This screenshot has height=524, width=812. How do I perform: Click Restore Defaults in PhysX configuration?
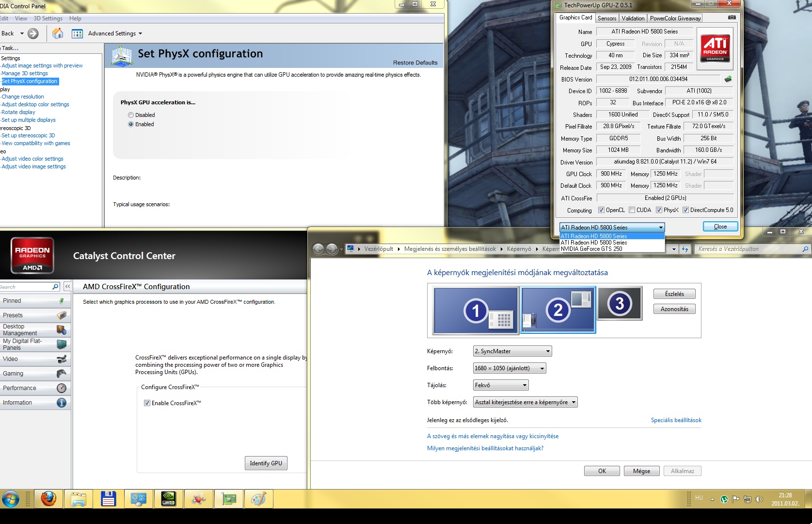pyautogui.click(x=415, y=63)
